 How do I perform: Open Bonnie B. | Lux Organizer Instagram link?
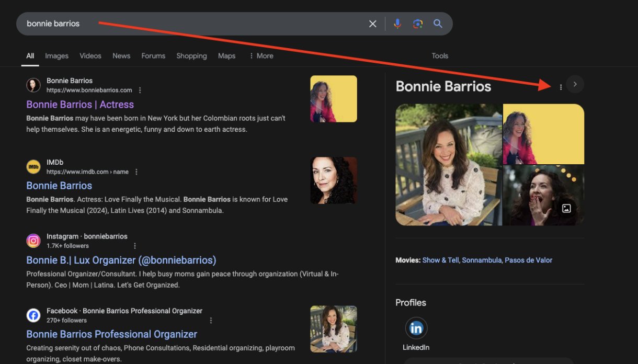pos(121,260)
